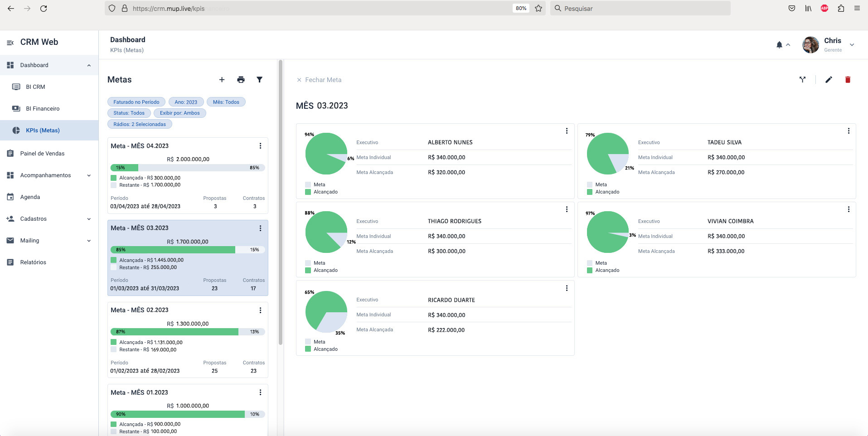The width and height of the screenshot is (868, 436).
Task: Add a new meta with plus icon
Action: coord(222,80)
